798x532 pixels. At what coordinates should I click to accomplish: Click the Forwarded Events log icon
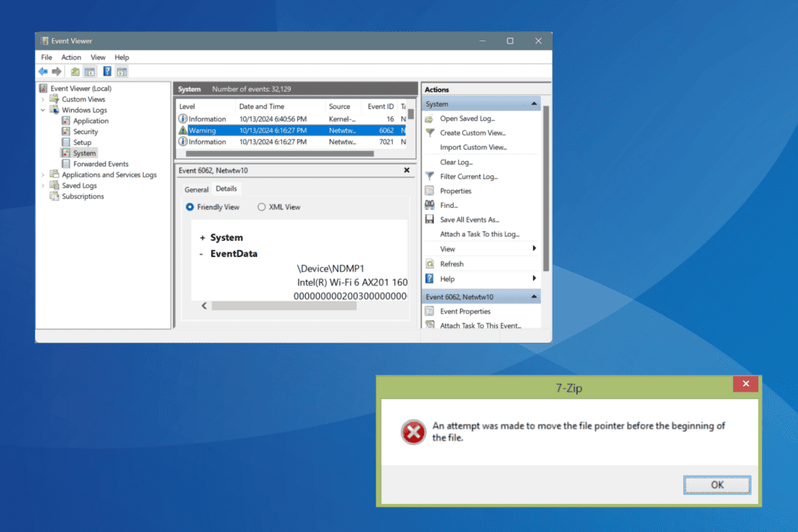pos(65,164)
